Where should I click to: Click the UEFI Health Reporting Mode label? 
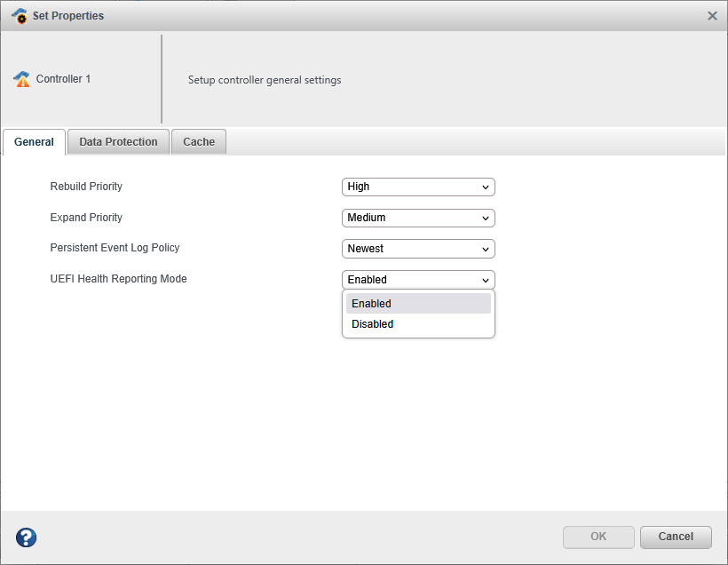click(118, 279)
